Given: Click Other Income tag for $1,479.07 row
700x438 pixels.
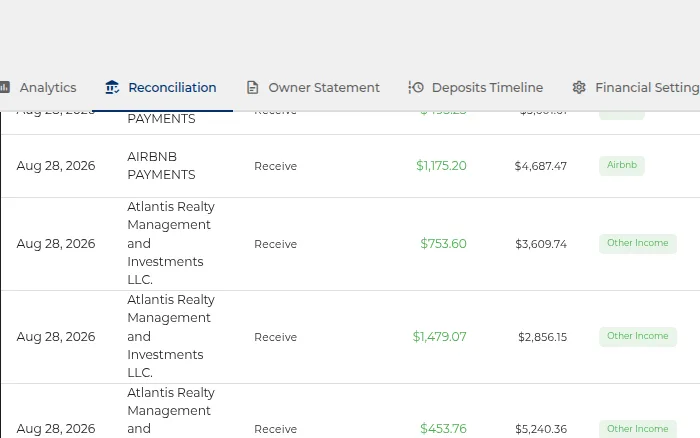Looking at the screenshot, I should point(638,336).
